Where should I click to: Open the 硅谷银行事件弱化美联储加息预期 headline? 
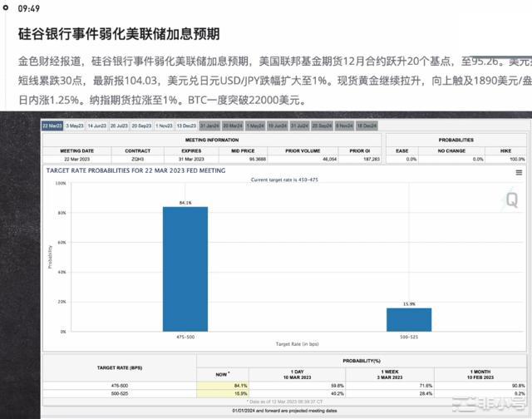[119, 34]
